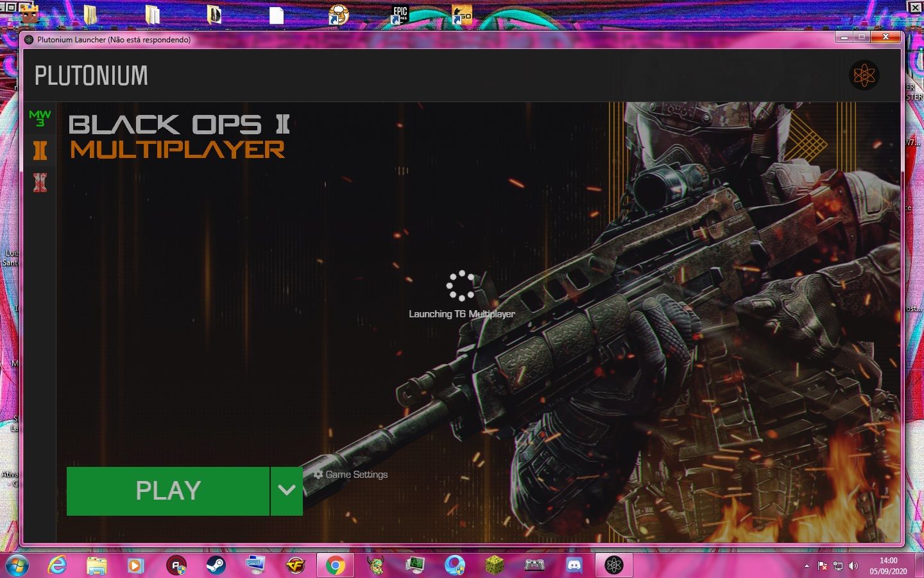
Task: Open Discord from the taskbar
Action: tap(574, 565)
